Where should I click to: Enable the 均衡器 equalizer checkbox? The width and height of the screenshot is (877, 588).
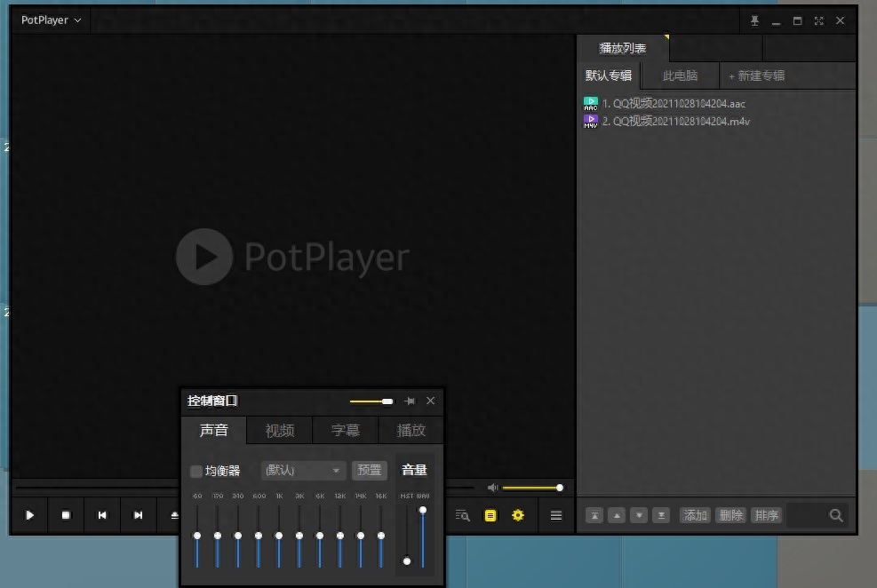click(x=196, y=471)
